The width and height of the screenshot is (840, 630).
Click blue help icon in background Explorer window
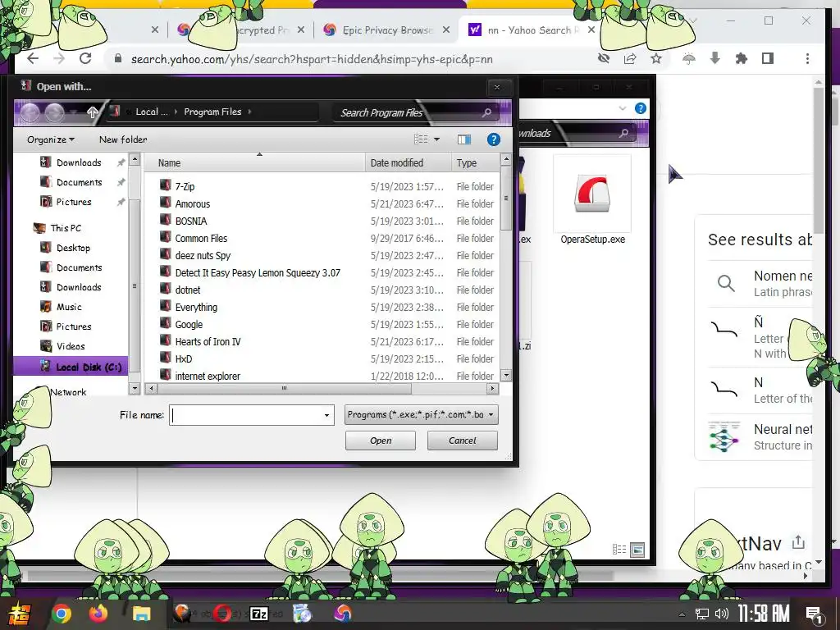point(640,108)
